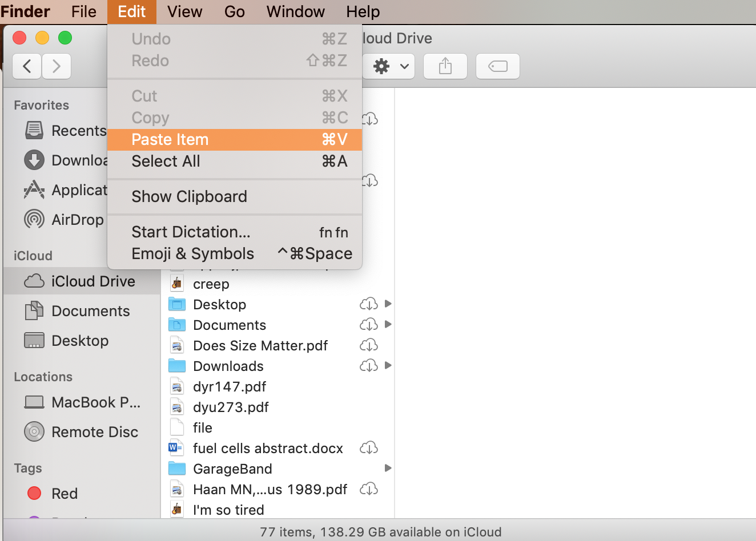The height and width of the screenshot is (541, 756).
Task: Zoom the Finder window with green button
Action: [x=65, y=38]
